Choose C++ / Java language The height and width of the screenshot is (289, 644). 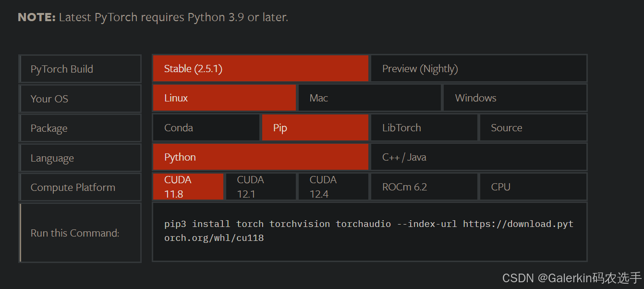[x=478, y=157]
